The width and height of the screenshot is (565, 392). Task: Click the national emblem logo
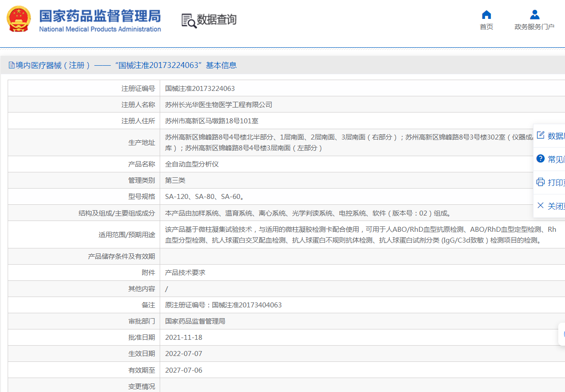(x=18, y=19)
